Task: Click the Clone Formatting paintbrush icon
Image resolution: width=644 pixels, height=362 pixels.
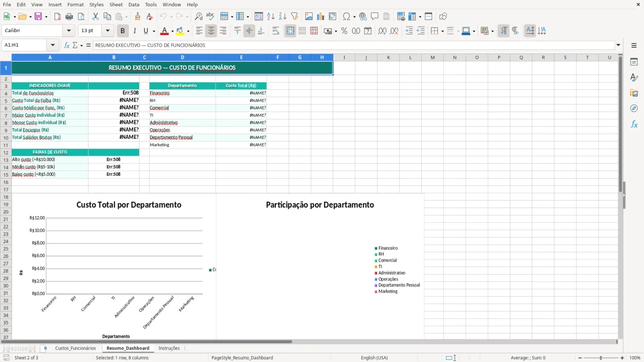Action: pyautogui.click(x=137, y=17)
